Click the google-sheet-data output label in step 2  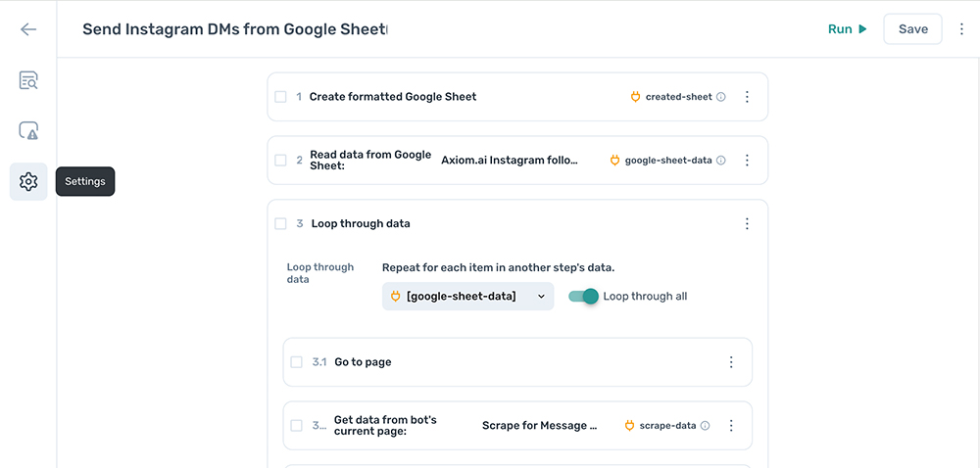click(668, 161)
